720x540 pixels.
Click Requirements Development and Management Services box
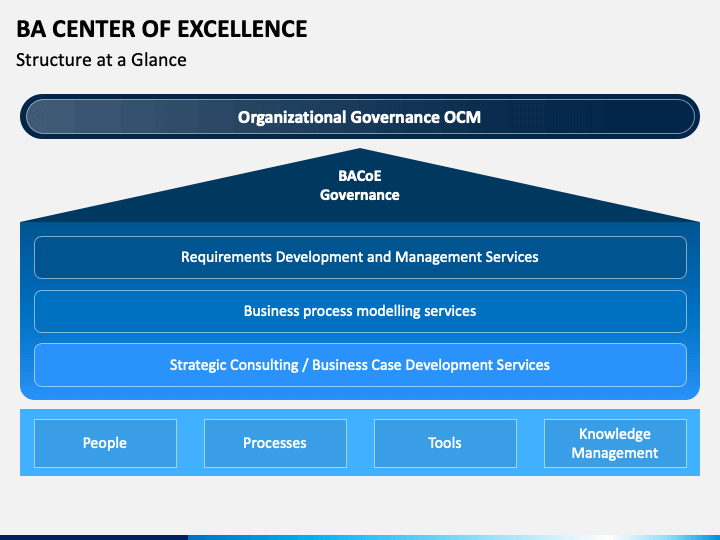tap(360, 257)
